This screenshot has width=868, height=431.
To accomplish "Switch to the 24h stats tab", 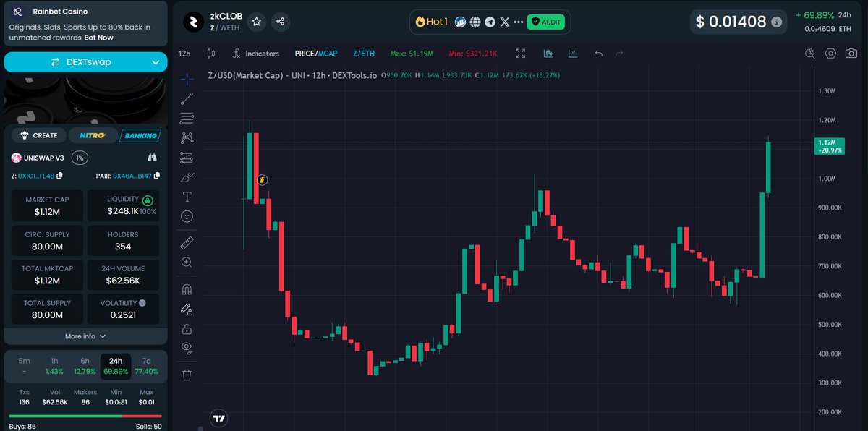I will pyautogui.click(x=116, y=366).
